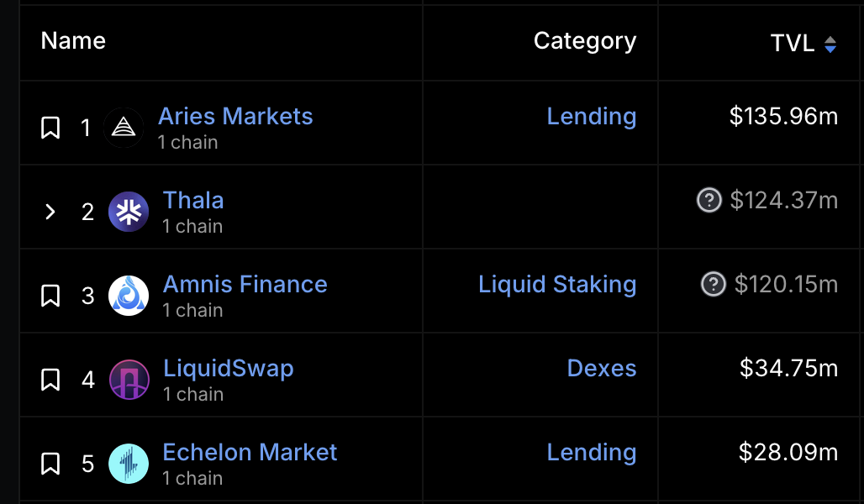Toggle bookmark for Amnis Finance

click(50, 296)
